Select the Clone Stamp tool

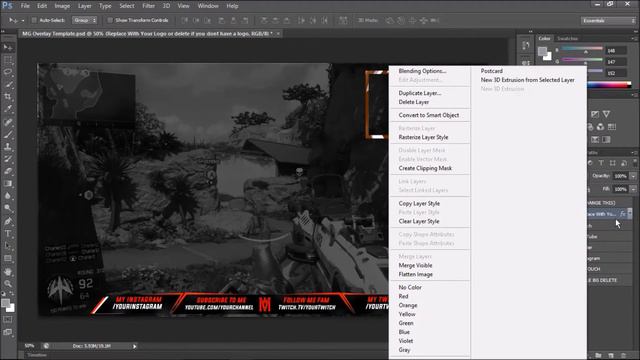click(8, 147)
